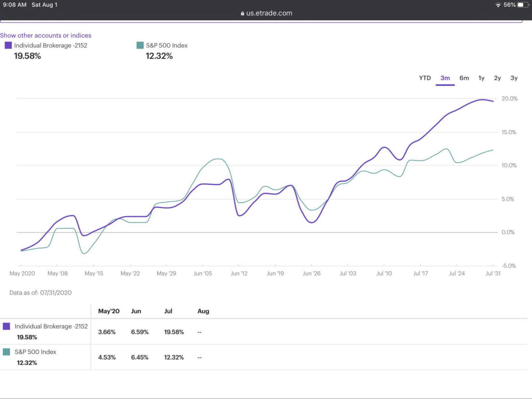
Task: Tap the padlock icon in the address bar
Action: [242, 13]
